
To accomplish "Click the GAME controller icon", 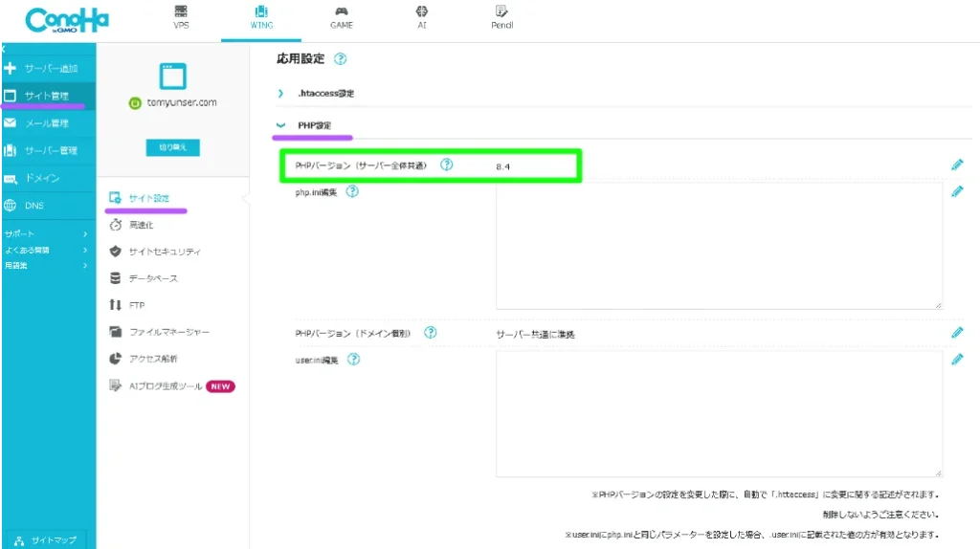I will (x=342, y=11).
